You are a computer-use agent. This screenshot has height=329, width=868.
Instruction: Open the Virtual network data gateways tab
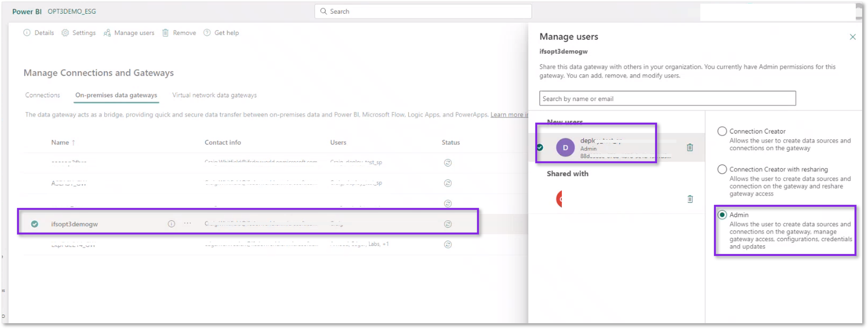tap(214, 95)
